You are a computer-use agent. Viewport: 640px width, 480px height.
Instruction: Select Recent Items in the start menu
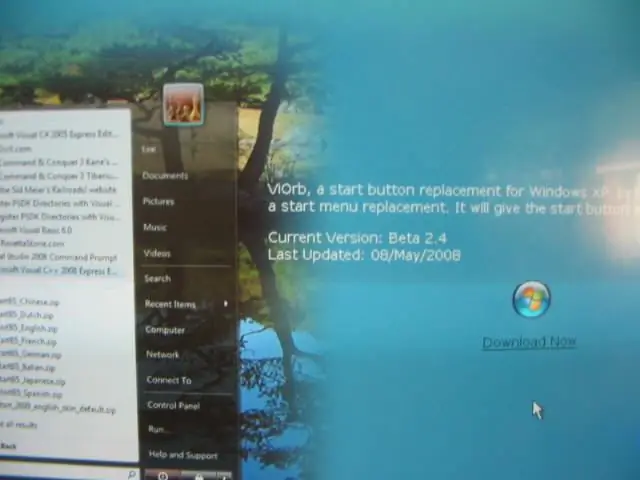170,304
